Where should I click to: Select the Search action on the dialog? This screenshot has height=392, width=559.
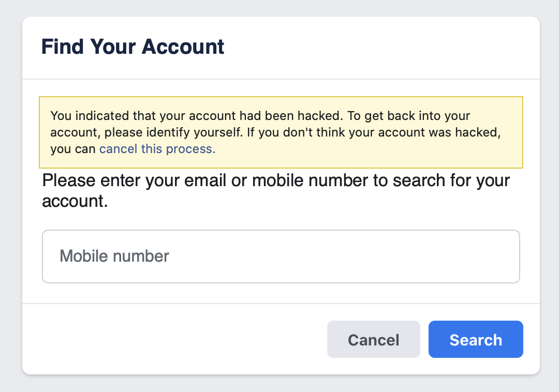[475, 339]
